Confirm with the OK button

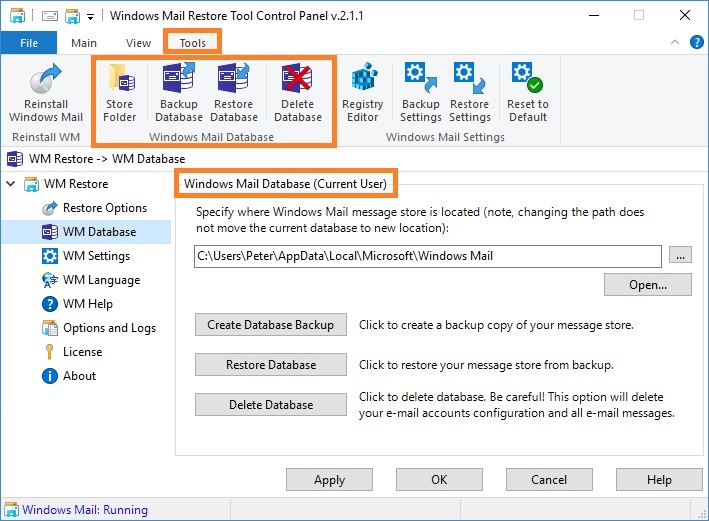439,479
